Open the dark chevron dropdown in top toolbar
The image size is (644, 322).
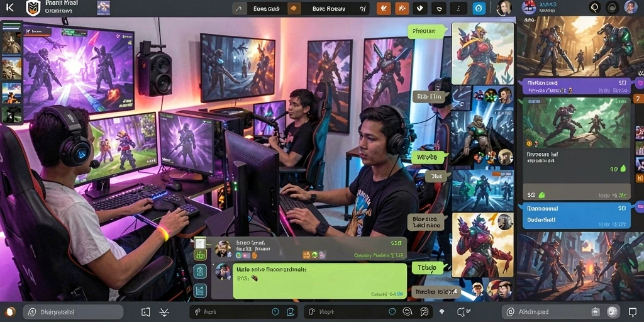click(420, 8)
